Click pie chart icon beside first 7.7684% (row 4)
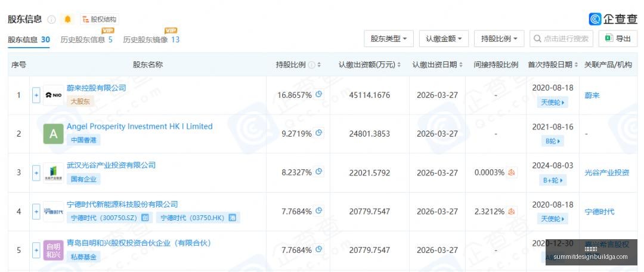 point(318,211)
